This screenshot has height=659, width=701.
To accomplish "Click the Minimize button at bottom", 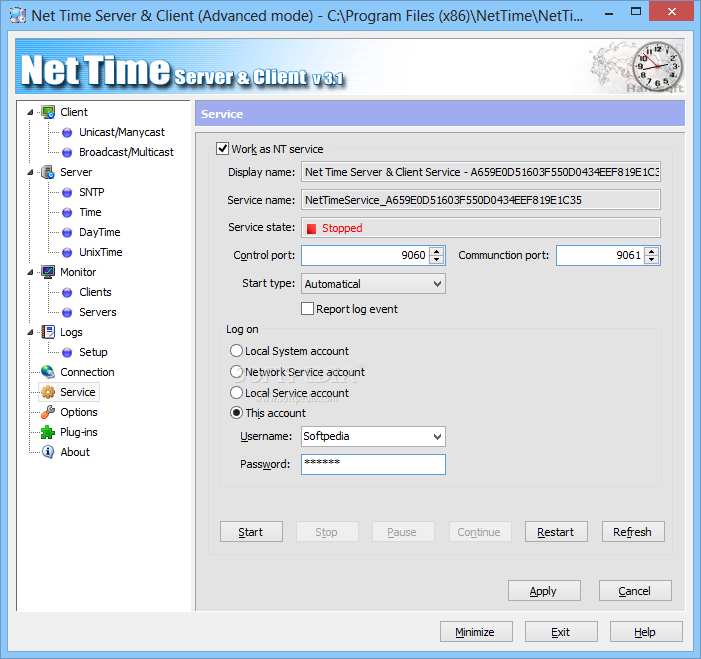I will [x=476, y=631].
